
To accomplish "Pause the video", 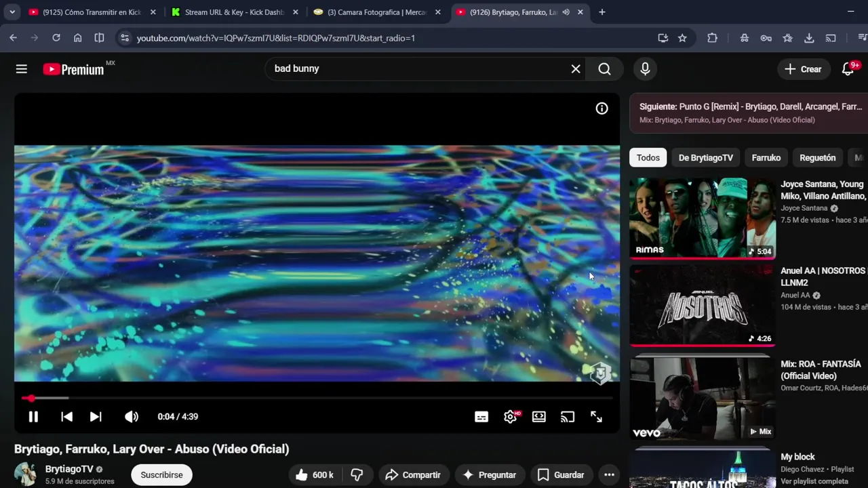I will pyautogui.click(x=33, y=417).
